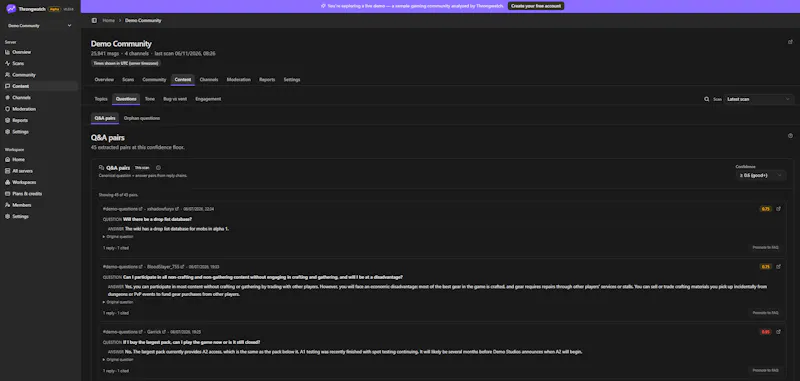Viewport: 800px width, 381px height.
Task: Click help icon right of Q&A pairs heading
Action: (x=790, y=136)
